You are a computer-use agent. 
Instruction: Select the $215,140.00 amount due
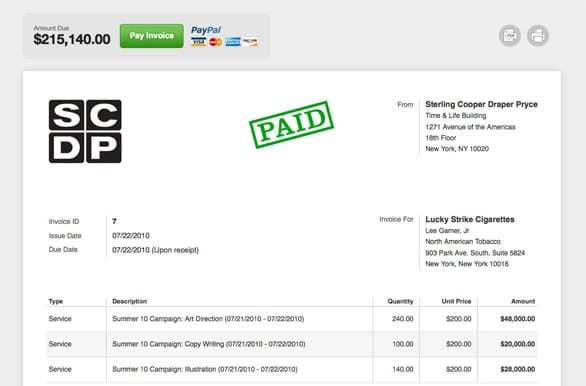[72, 39]
